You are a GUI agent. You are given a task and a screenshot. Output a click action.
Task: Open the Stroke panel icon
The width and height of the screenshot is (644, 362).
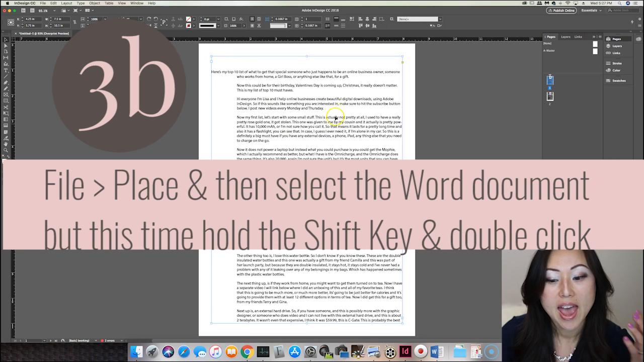point(616,63)
